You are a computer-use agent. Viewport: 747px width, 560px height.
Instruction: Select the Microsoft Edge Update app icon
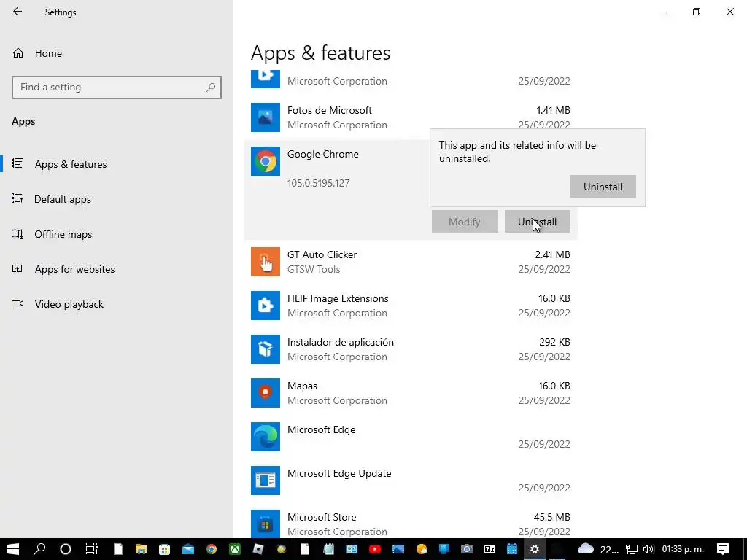(x=266, y=481)
